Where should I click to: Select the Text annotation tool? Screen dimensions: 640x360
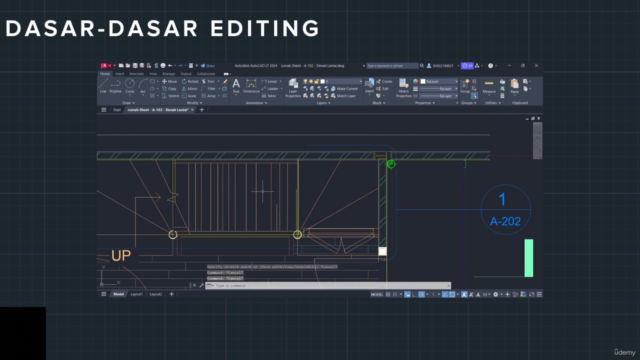click(236, 86)
